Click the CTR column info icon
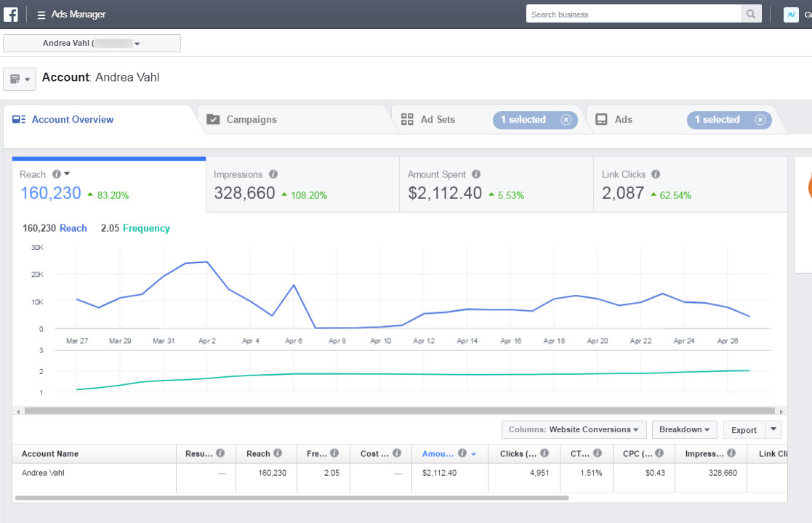This screenshot has height=523, width=812. (x=598, y=453)
